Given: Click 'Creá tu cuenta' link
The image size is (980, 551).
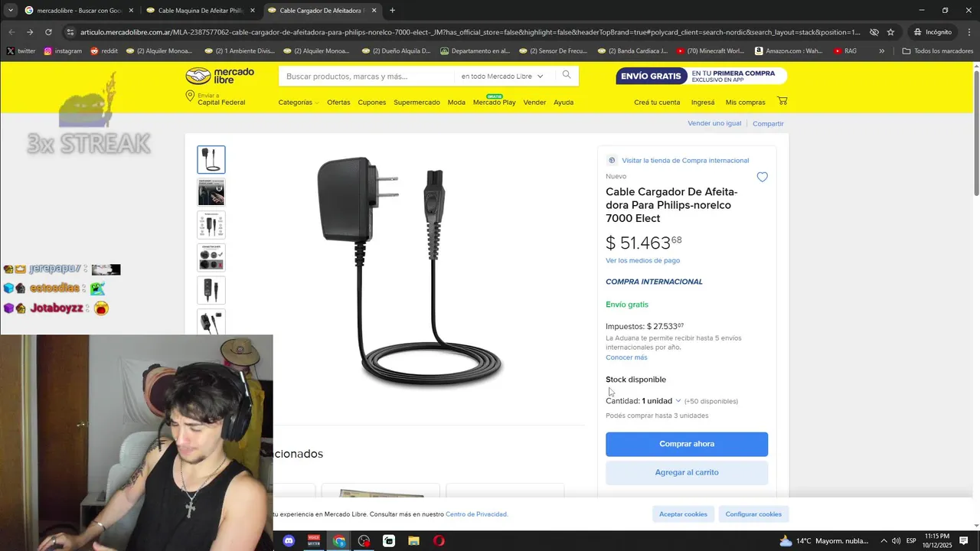Looking at the screenshot, I should tap(657, 103).
